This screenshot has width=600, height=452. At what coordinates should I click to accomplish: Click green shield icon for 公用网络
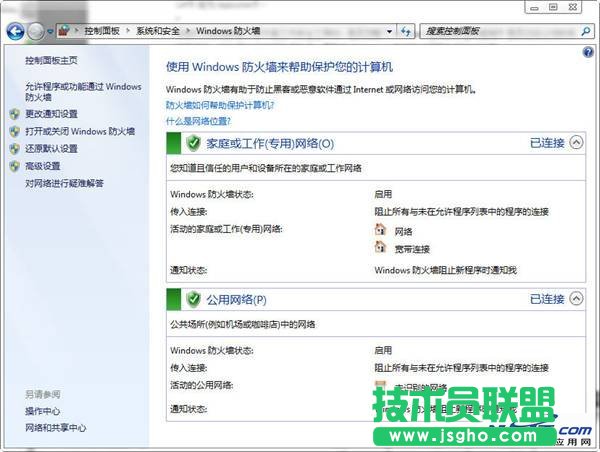tap(193, 299)
